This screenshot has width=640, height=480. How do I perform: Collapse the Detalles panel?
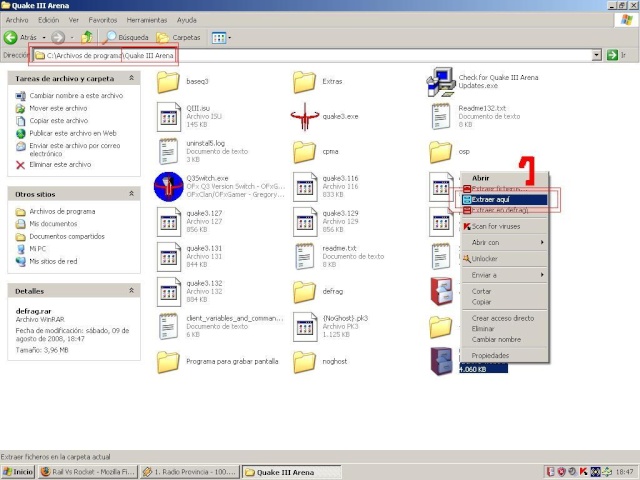[x=131, y=290]
